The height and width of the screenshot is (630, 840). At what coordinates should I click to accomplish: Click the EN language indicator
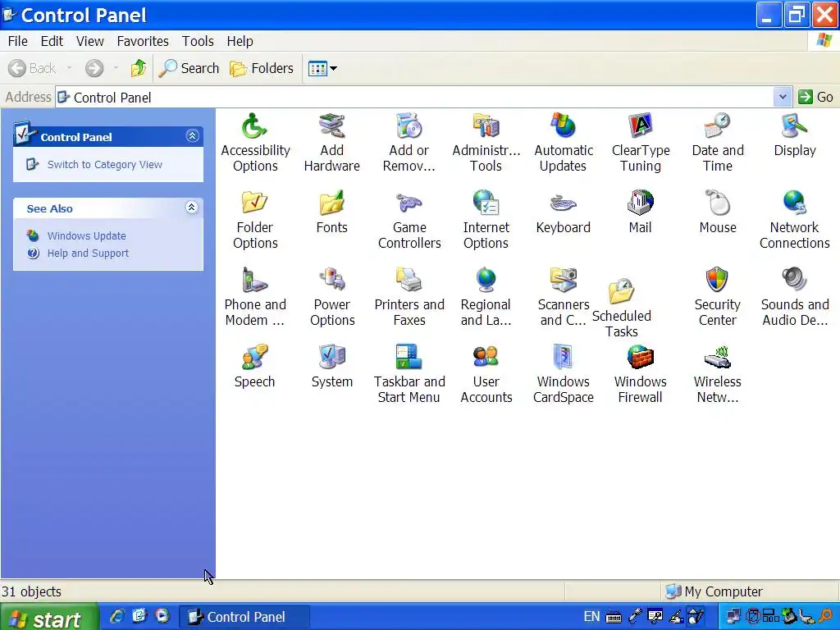pyautogui.click(x=591, y=617)
